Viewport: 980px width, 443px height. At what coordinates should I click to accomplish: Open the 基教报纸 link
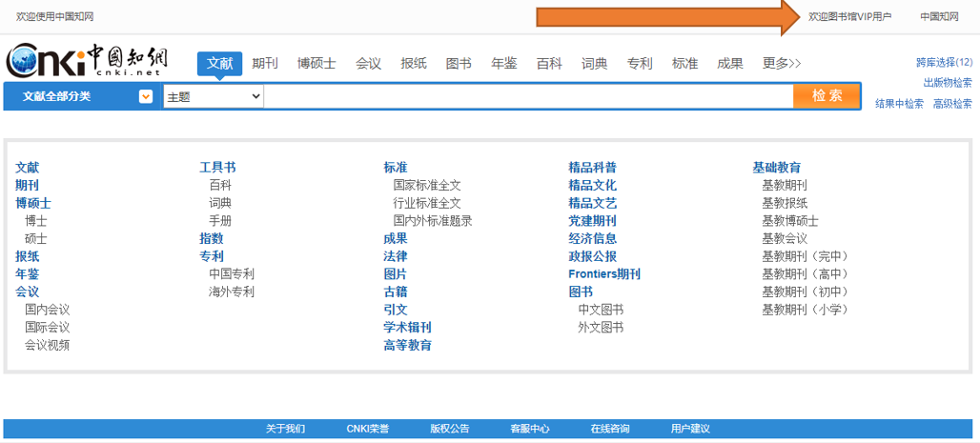click(785, 203)
